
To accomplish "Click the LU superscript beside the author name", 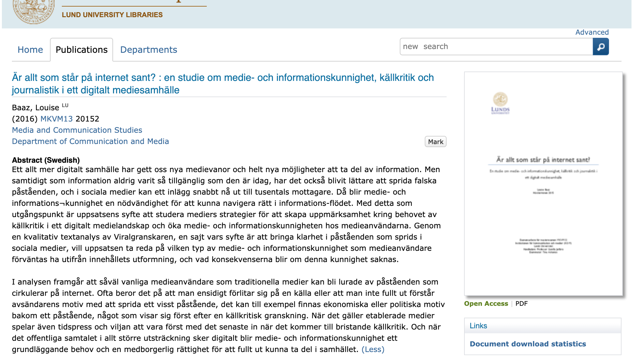I will (x=65, y=105).
